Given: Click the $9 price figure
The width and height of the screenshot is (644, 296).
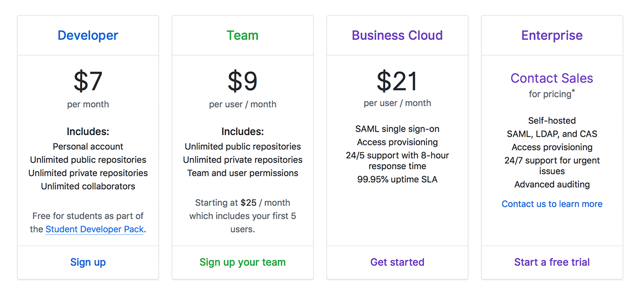Looking at the screenshot, I should pyautogui.click(x=243, y=81).
